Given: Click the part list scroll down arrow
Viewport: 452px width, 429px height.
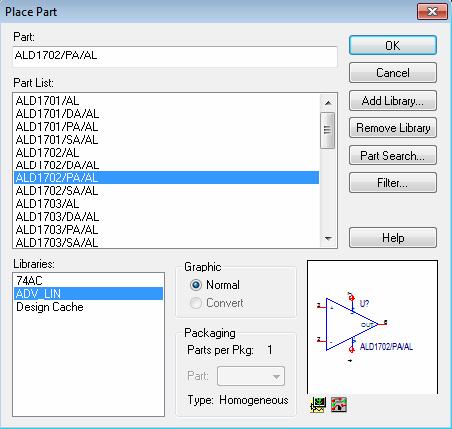Looking at the screenshot, I should click(x=328, y=239).
